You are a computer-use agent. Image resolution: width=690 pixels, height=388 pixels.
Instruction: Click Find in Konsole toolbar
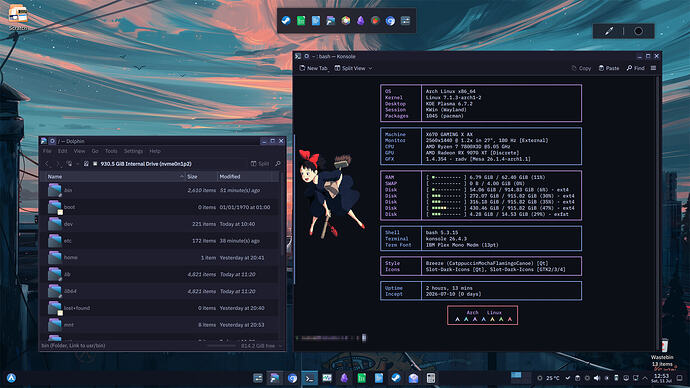pos(635,68)
